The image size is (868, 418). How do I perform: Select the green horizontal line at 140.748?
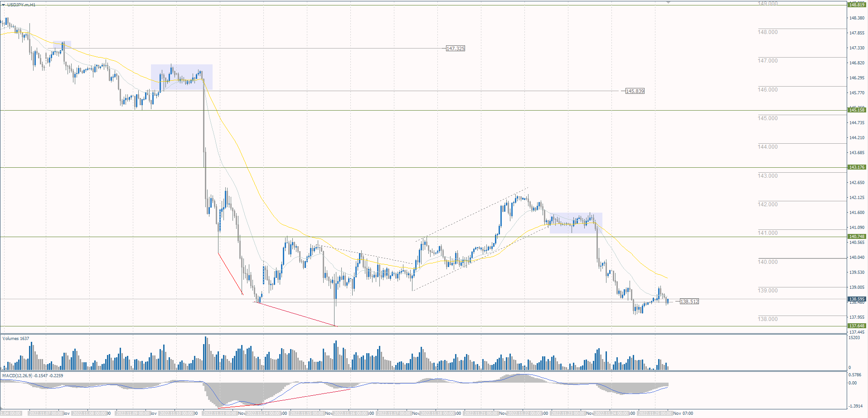click(423, 237)
